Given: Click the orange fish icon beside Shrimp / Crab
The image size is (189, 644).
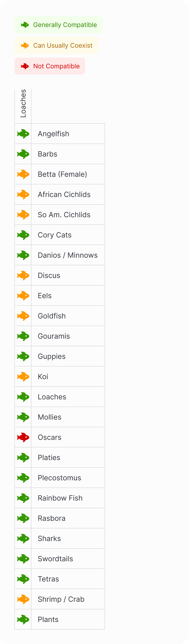Looking at the screenshot, I should pyautogui.click(x=23, y=599).
